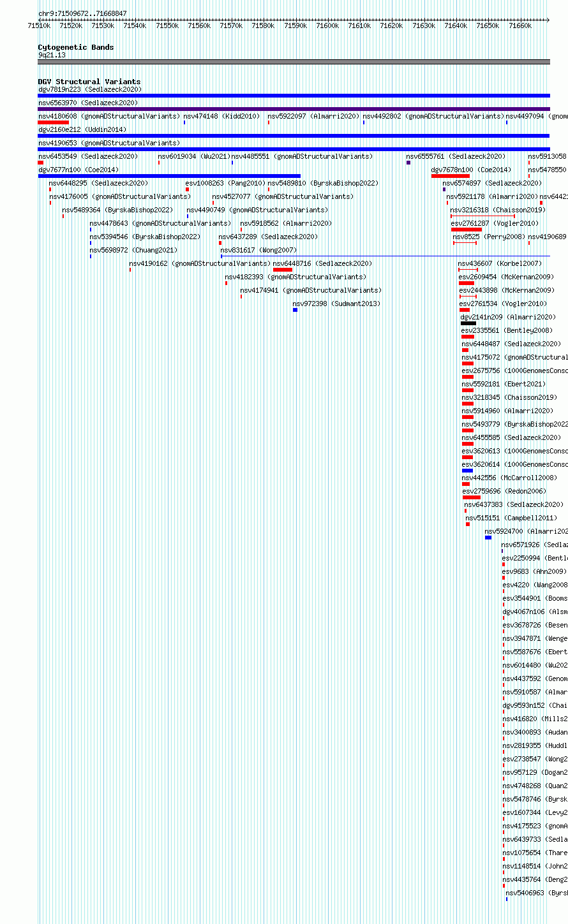Click nsv442556 (McCarroll2008) label
568x924 pixels.
(509, 478)
